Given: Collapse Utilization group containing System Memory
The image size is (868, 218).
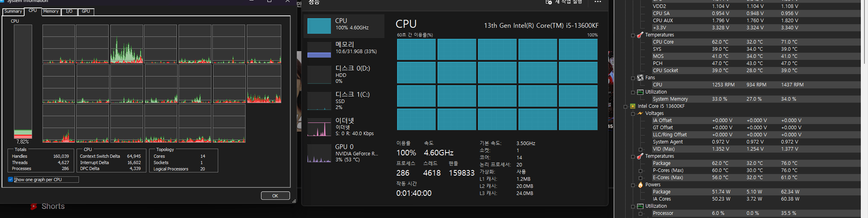Looking at the screenshot, I should [x=633, y=92].
